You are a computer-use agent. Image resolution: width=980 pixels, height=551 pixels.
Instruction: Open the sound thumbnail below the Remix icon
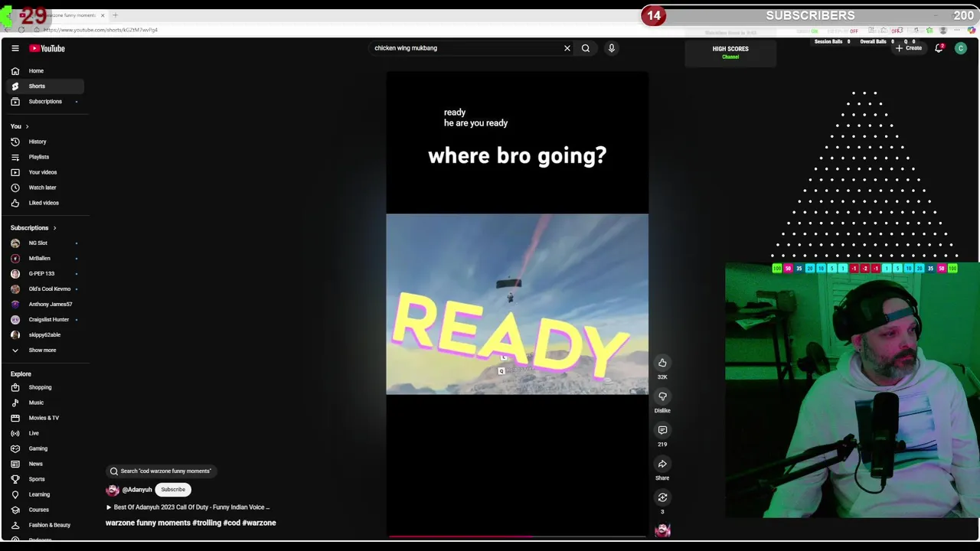point(662,530)
